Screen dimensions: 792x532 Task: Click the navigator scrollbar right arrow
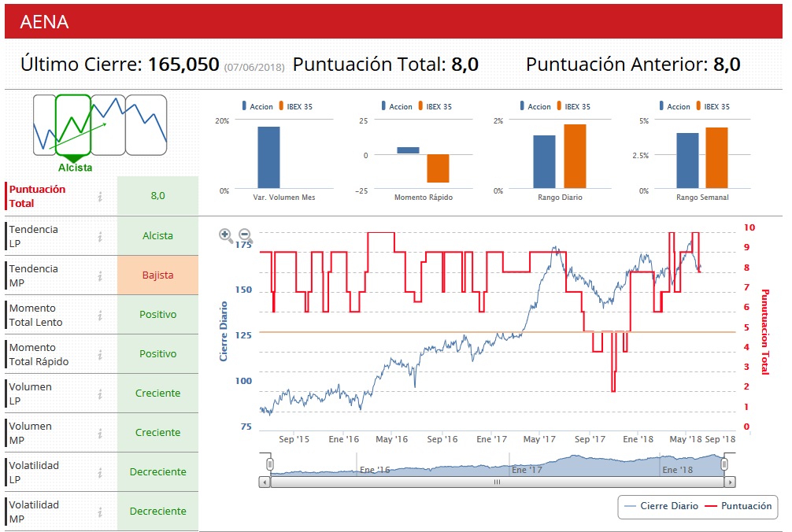tap(730, 482)
